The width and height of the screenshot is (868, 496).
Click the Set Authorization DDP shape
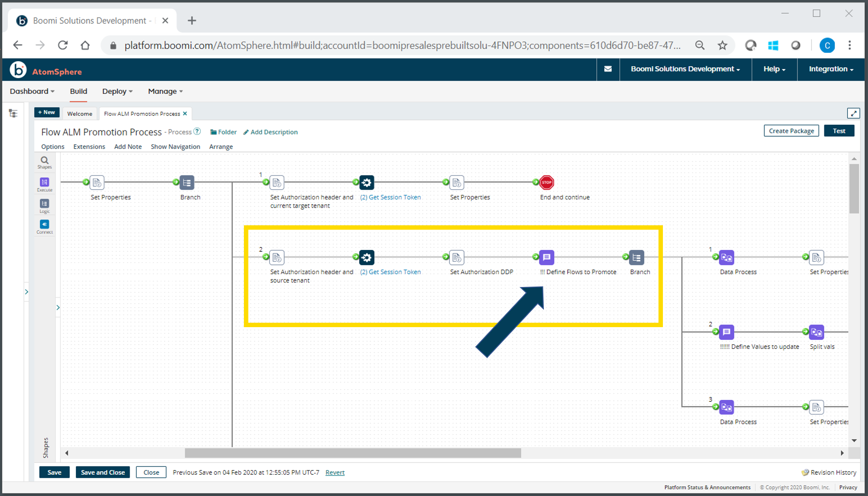[x=456, y=257]
